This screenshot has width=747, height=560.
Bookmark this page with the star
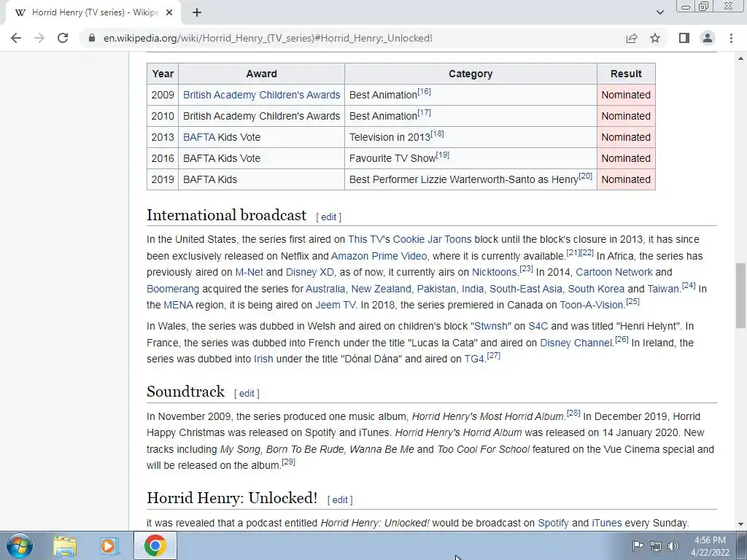point(655,38)
